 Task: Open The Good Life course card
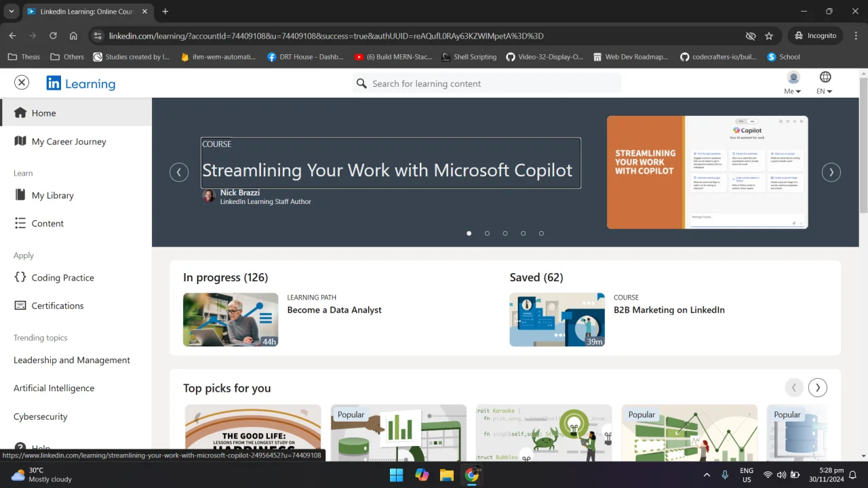pyautogui.click(x=253, y=432)
